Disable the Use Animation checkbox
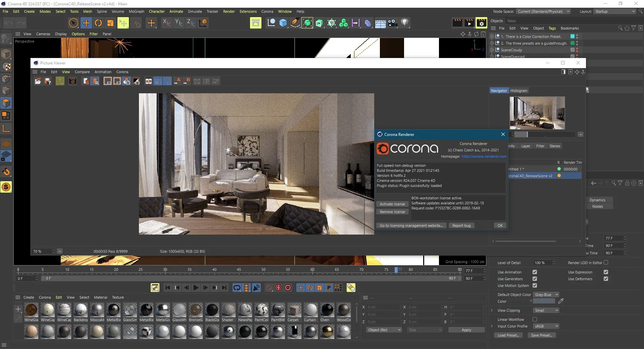Viewport: 644px width, 349px height. point(535,272)
